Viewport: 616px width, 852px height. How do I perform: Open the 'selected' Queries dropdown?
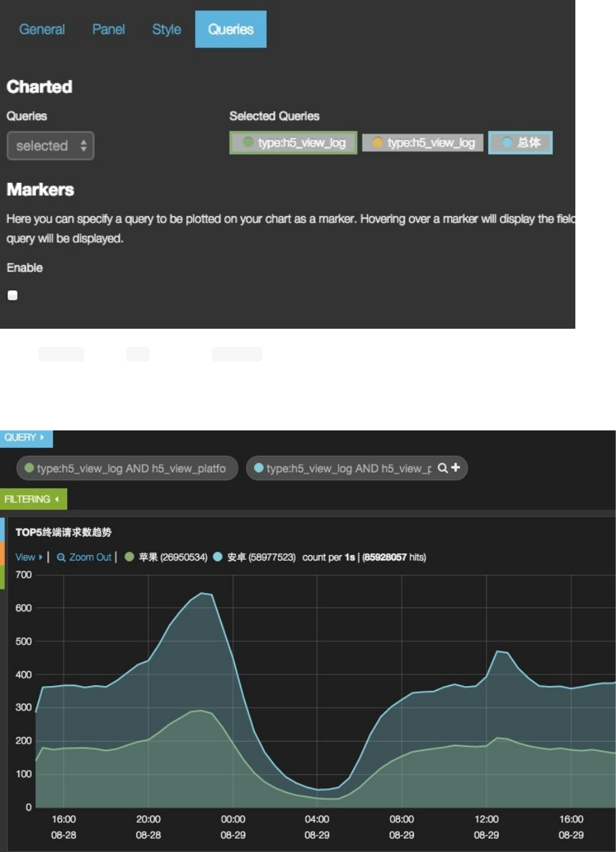[50, 146]
